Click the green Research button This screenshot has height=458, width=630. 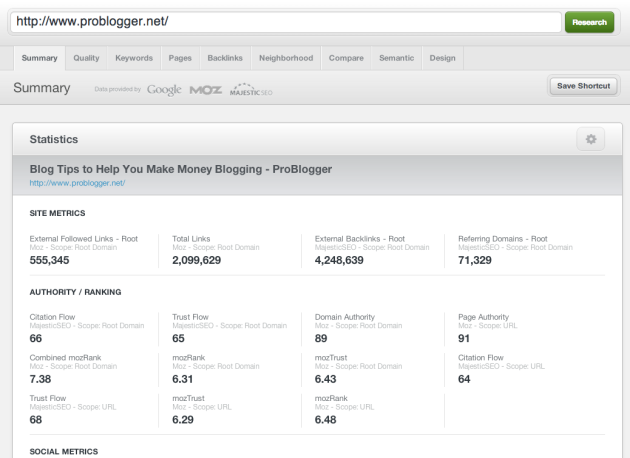[x=589, y=22]
